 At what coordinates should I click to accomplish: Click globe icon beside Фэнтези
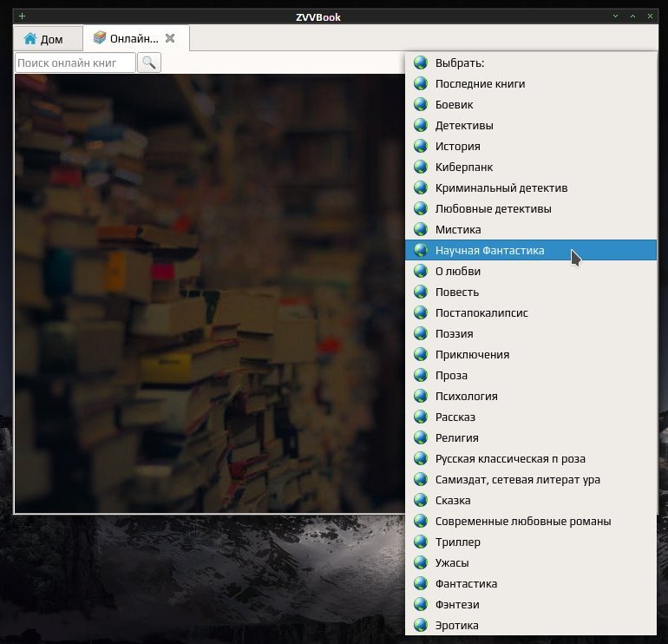coord(421,604)
